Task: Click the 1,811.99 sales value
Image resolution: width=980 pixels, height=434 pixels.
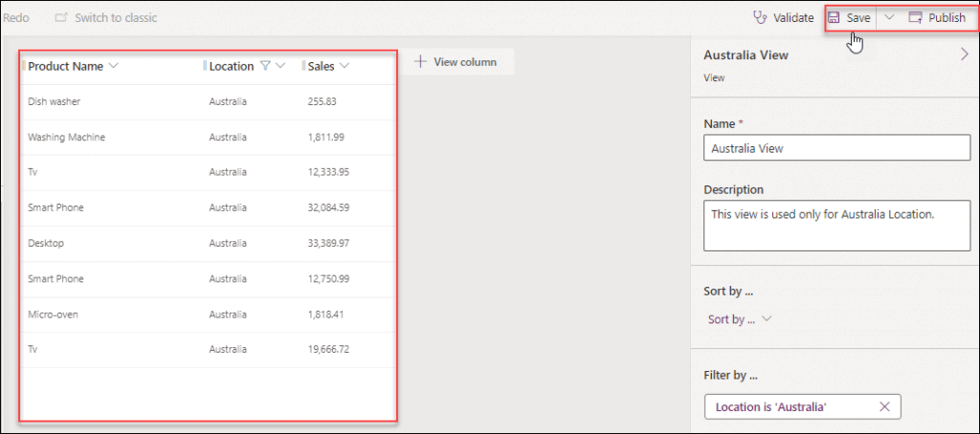Action: pyautogui.click(x=325, y=137)
